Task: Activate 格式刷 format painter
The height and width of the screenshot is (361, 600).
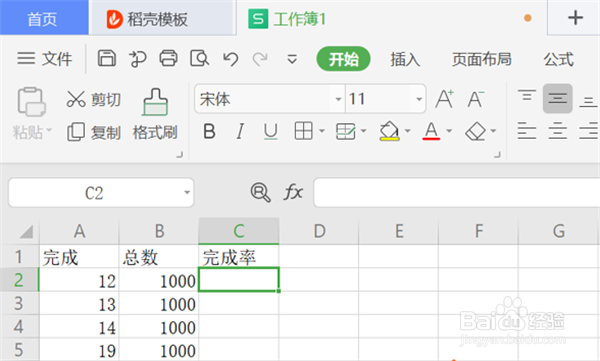Action: coord(155,115)
